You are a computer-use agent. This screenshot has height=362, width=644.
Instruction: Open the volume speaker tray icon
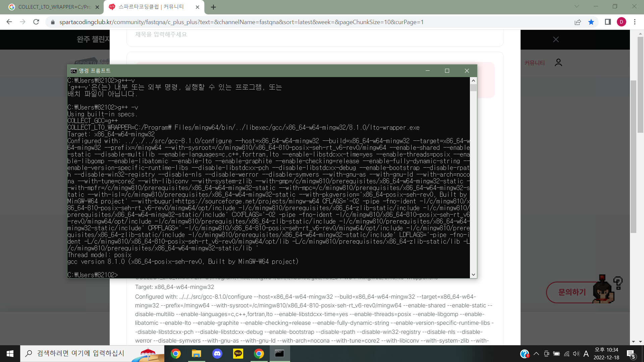tap(576, 354)
